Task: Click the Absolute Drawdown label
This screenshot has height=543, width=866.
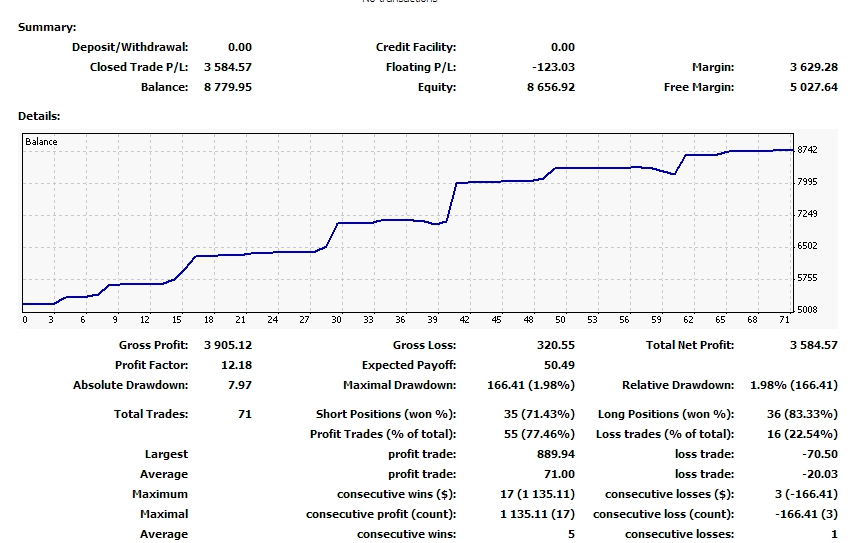Action: 130,385
